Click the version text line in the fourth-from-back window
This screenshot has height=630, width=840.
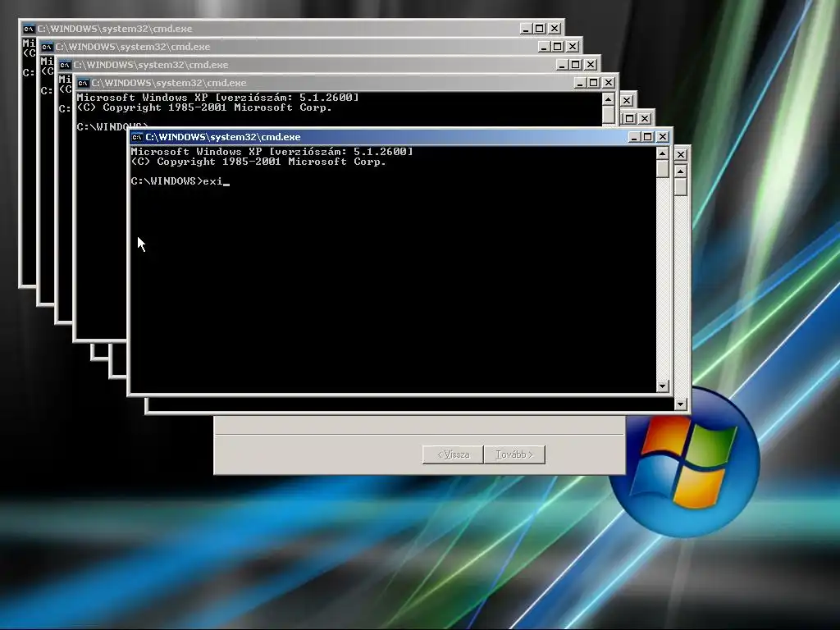[x=217, y=98]
